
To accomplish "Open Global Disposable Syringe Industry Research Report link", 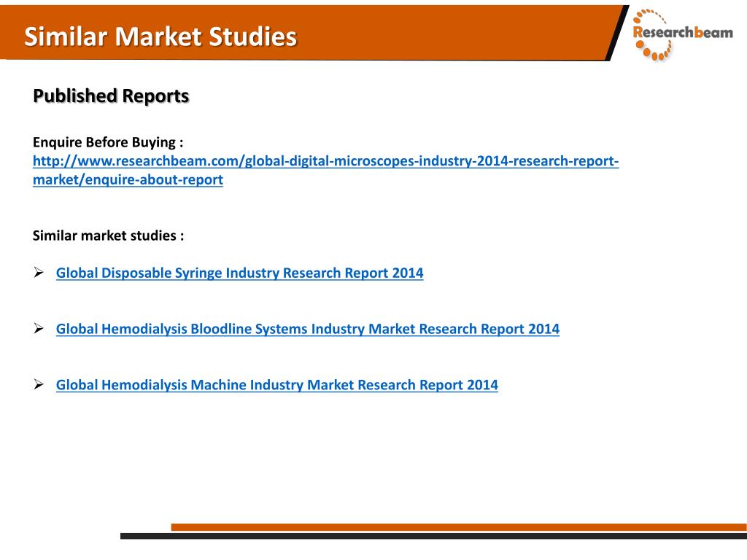I will point(239,273).
